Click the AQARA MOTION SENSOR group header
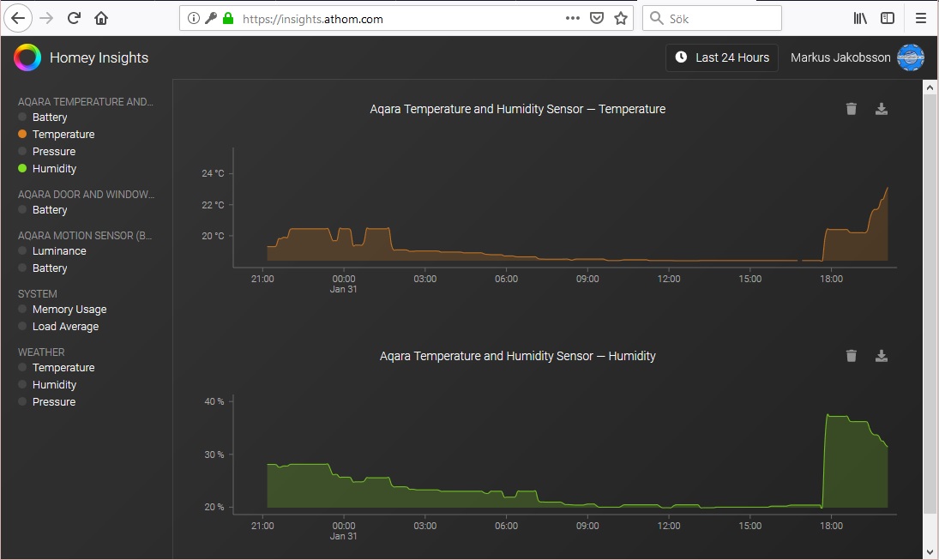 [x=84, y=235]
